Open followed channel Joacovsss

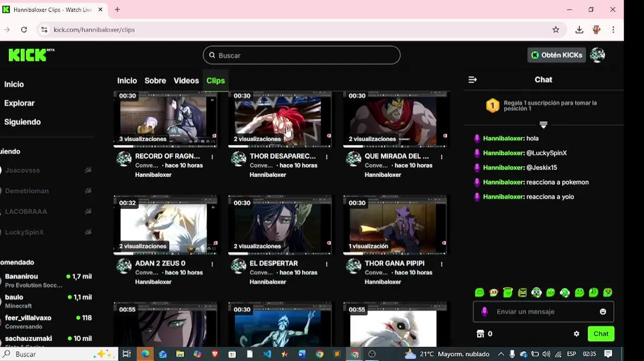48,170
